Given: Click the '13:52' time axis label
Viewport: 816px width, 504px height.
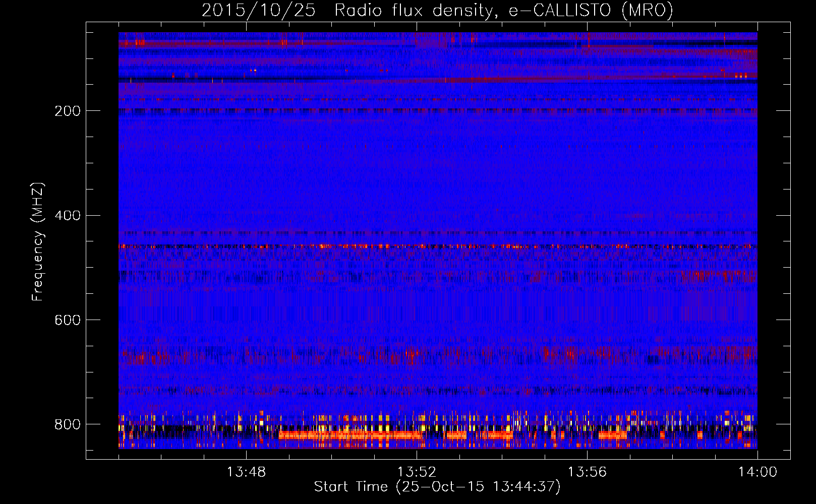Looking at the screenshot, I should pos(417,472).
